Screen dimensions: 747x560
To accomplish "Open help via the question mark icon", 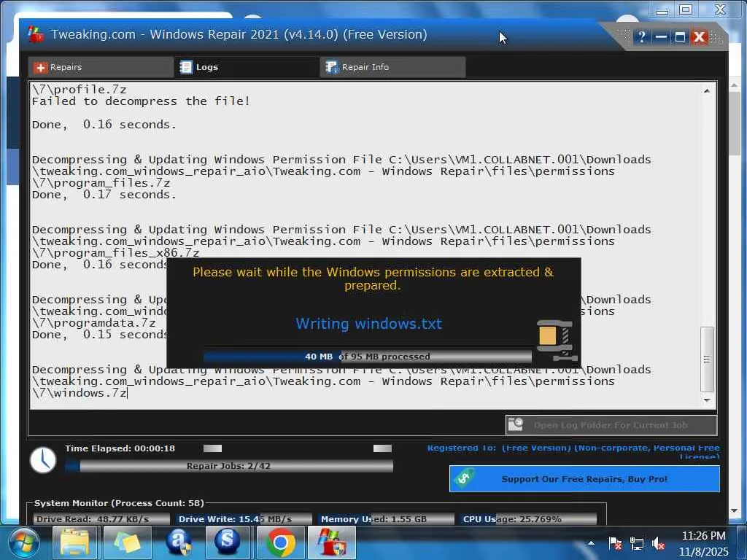I will click(x=641, y=36).
